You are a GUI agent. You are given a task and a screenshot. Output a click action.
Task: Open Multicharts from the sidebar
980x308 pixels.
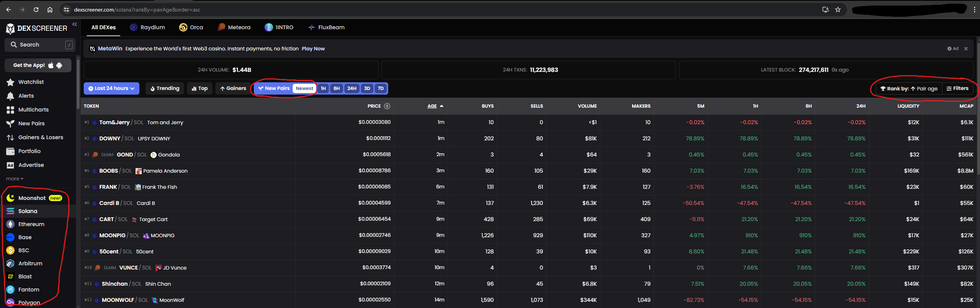[x=28, y=110]
